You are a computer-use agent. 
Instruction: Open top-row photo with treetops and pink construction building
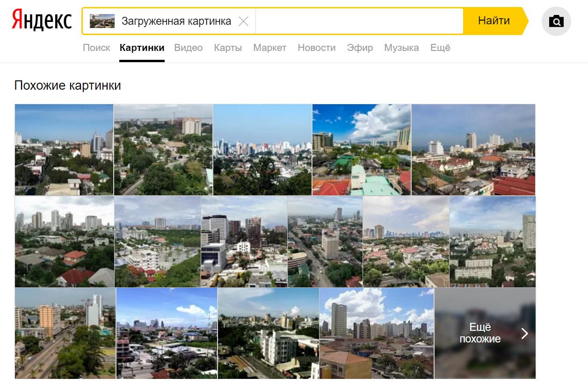coord(163,150)
